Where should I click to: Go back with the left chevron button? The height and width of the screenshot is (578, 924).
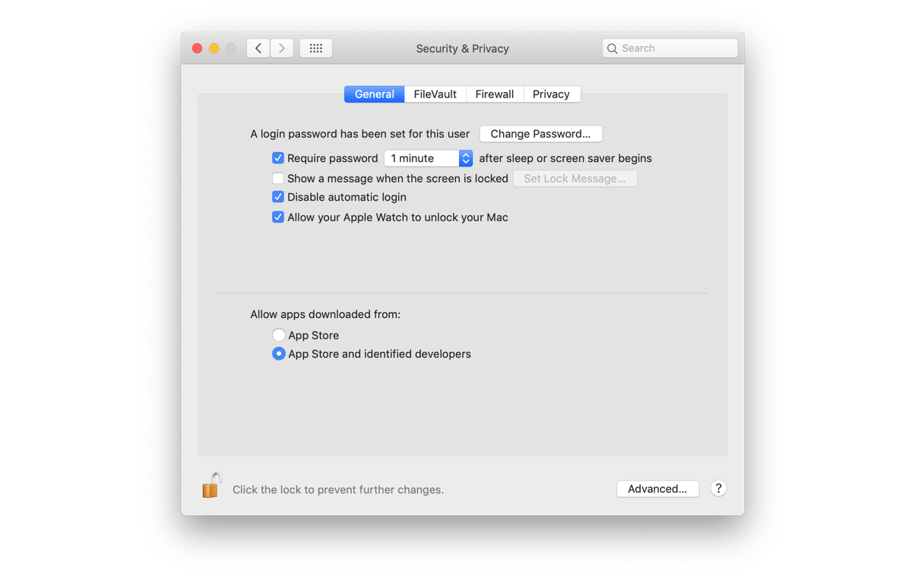pos(258,48)
